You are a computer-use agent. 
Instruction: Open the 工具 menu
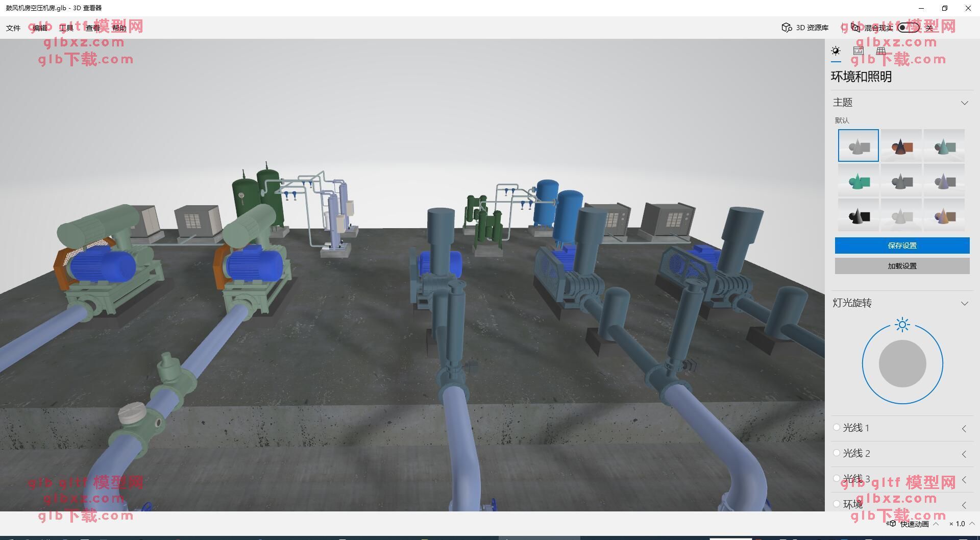[66, 28]
